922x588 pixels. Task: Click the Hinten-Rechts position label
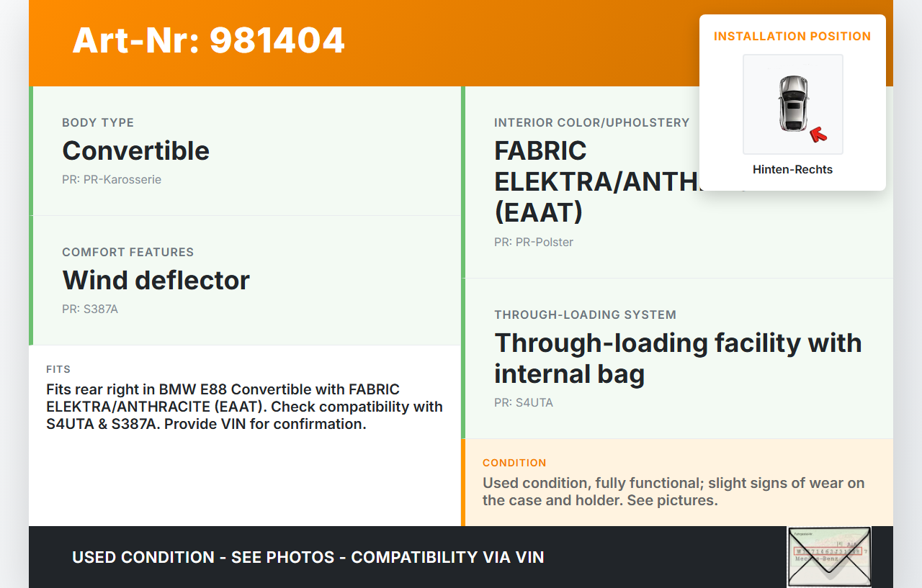(792, 170)
